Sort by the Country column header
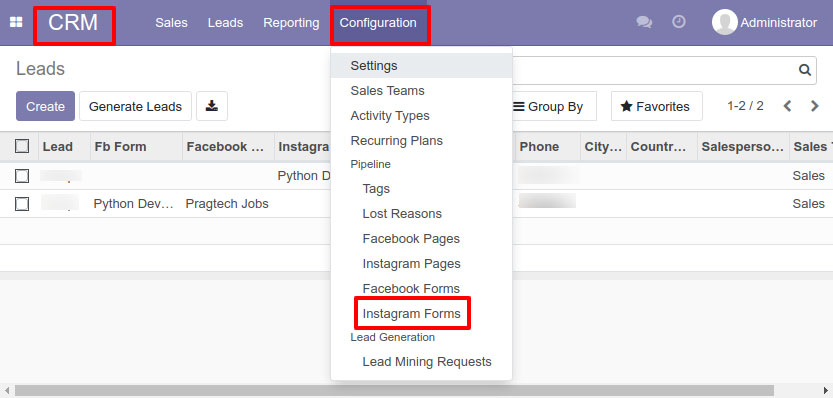 [x=662, y=147]
